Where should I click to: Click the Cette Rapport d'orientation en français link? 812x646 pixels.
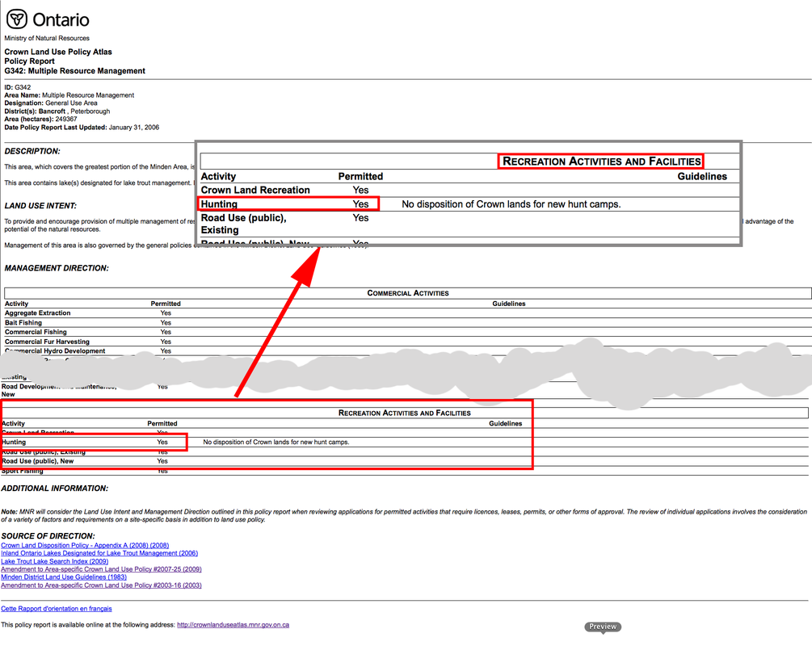pos(57,609)
